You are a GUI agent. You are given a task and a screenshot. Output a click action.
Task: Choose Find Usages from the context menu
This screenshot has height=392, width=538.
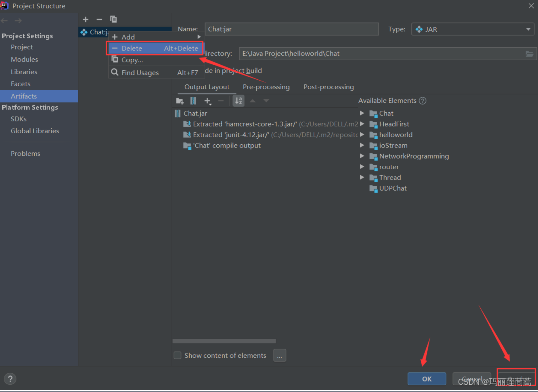[x=156, y=72]
